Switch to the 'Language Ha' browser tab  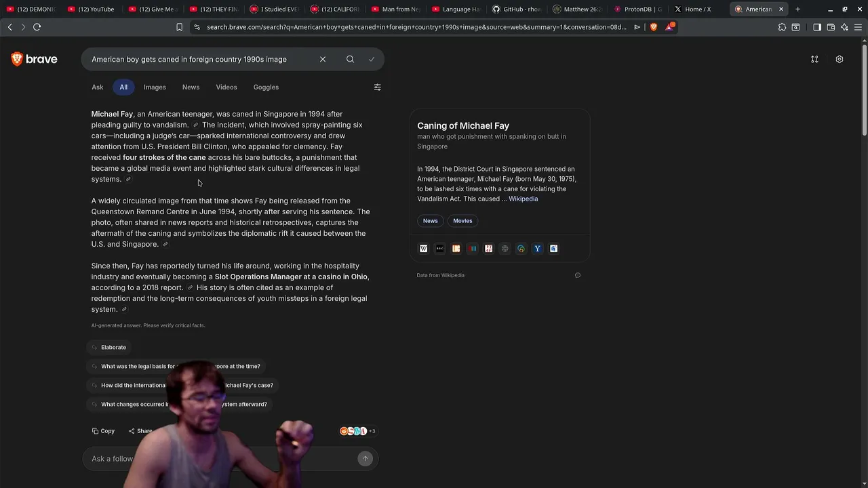(x=456, y=9)
